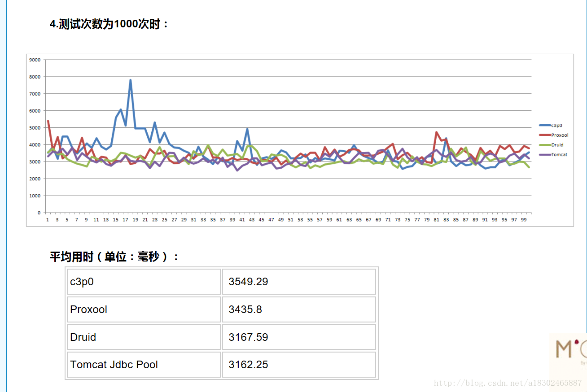Screen dimensions: 587x392
Task: Click the 8000 y-axis label
Action: 35,77
